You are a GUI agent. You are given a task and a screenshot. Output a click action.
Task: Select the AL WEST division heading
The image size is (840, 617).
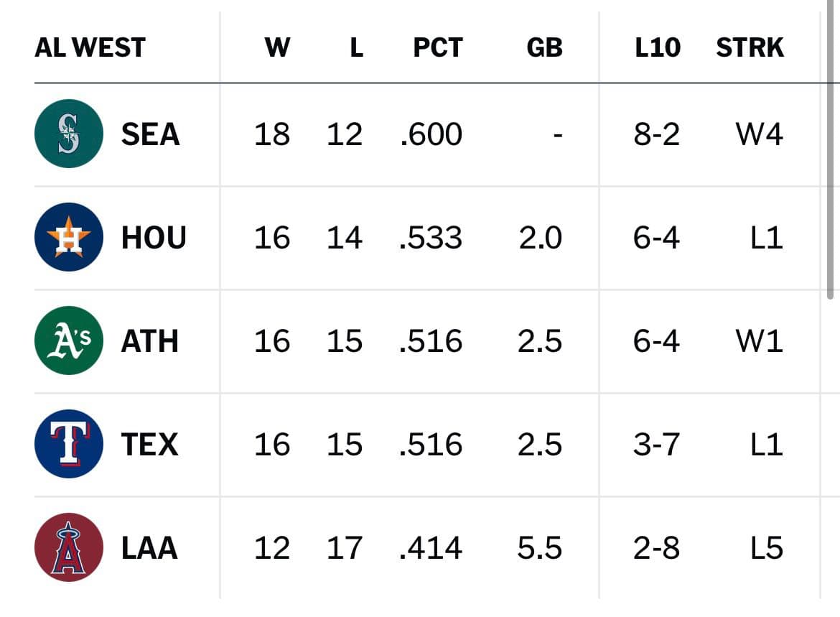[x=90, y=48]
